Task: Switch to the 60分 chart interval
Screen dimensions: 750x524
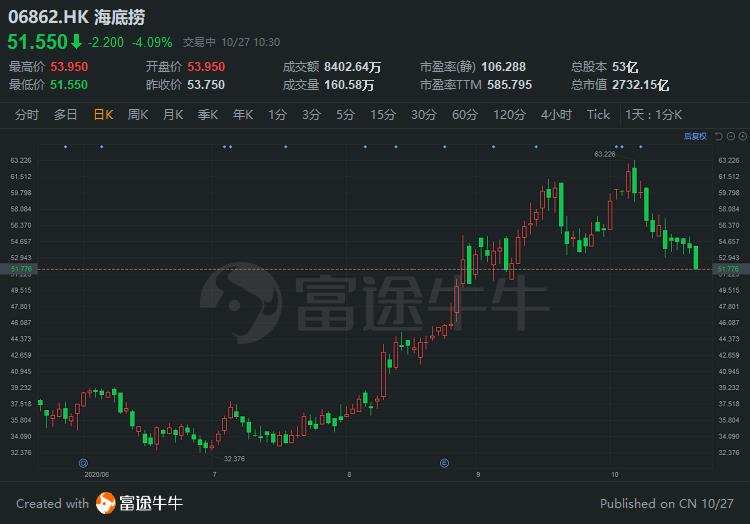Action: pos(465,115)
